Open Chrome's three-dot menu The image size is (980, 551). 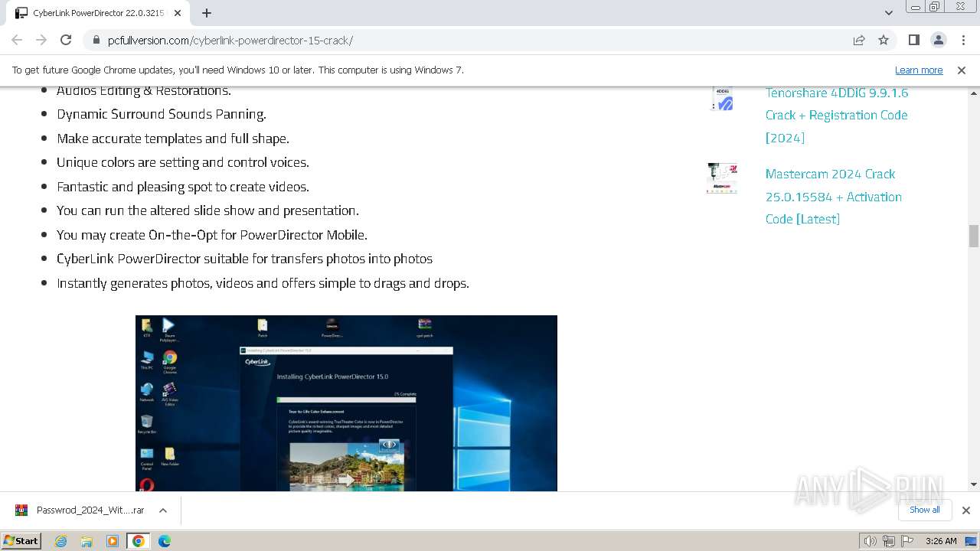(x=962, y=40)
